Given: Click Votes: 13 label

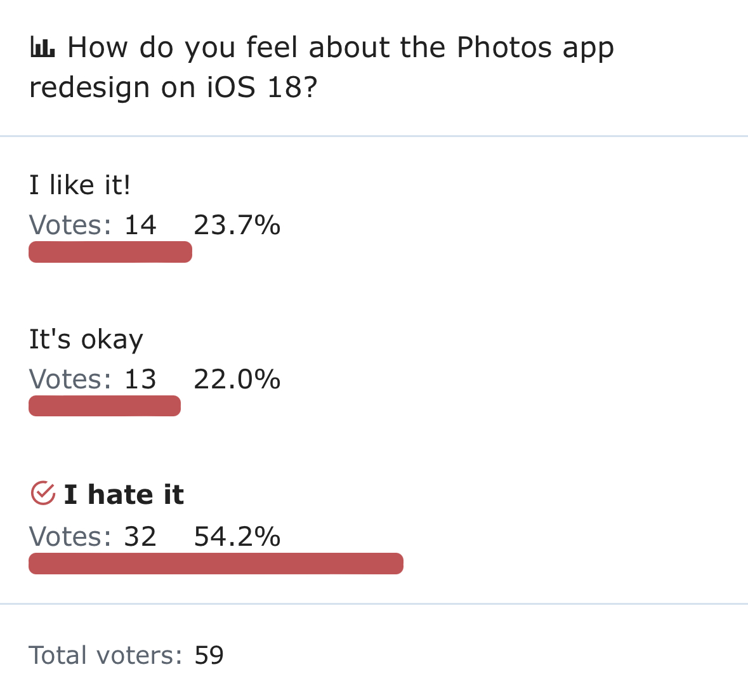Looking at the screenshot, I should pos(93,379).
